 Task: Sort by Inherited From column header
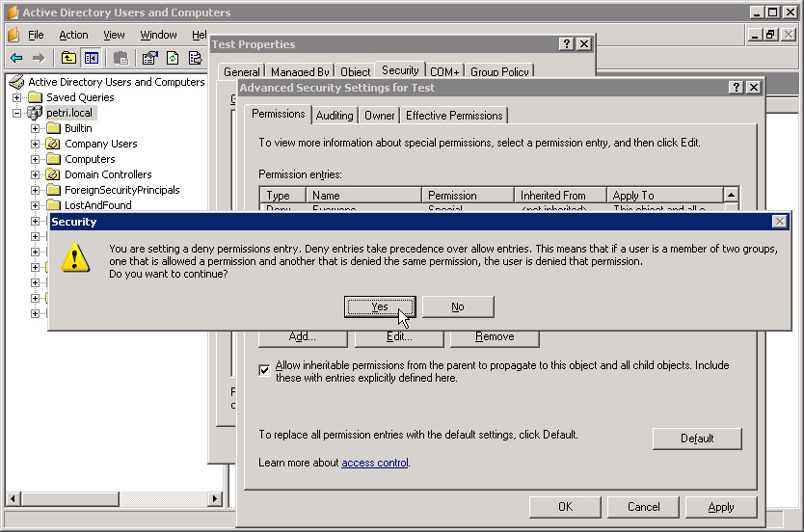560,196
